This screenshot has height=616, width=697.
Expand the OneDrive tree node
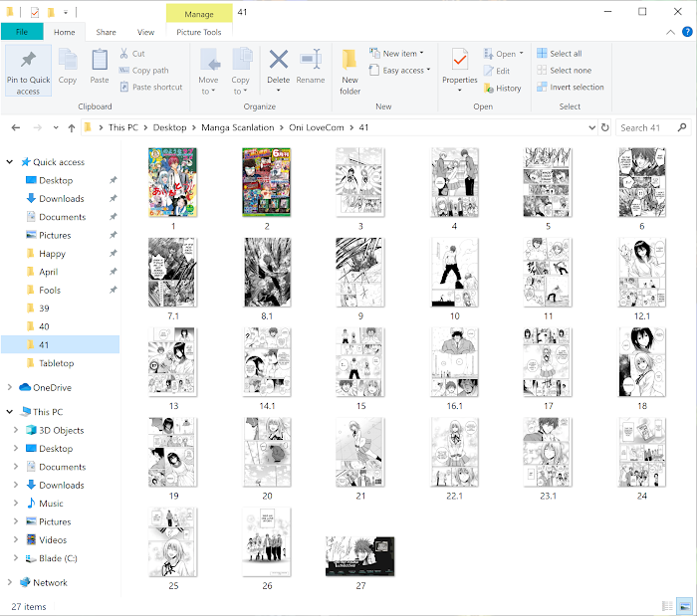pos(11,388)
